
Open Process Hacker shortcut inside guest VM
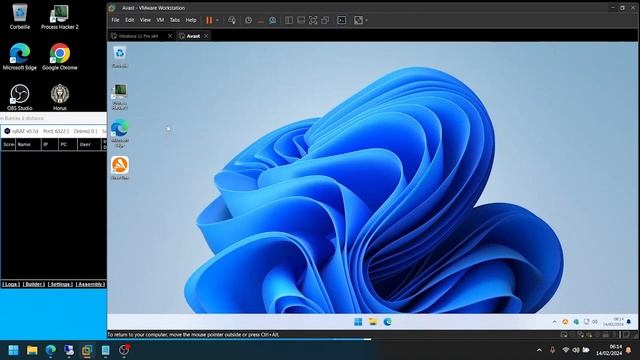pyautogui.click(x=120, y=96)
